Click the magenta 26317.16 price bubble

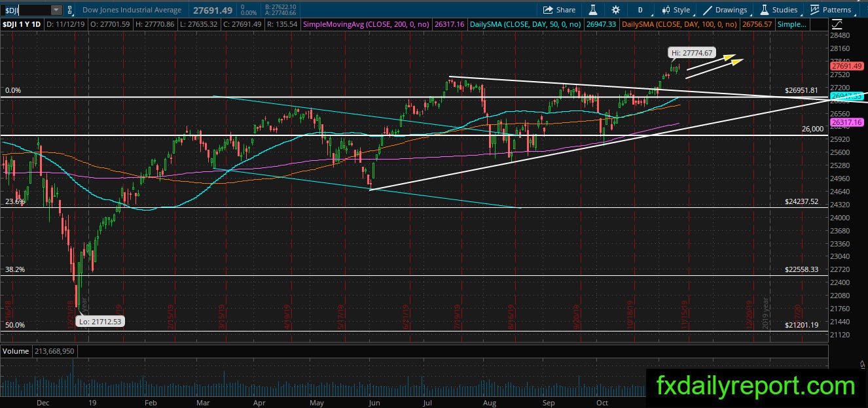[846, 122]
